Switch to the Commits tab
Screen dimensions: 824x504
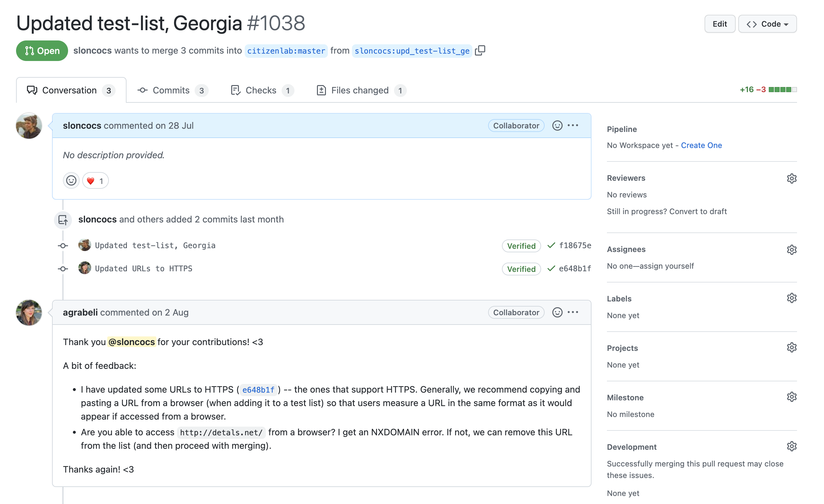point(172,90)
